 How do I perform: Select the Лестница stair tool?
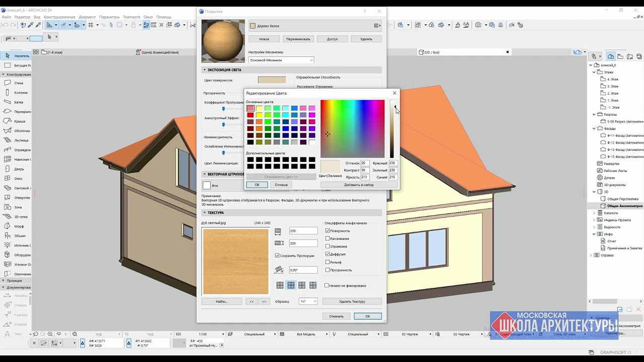click(16, 140)
